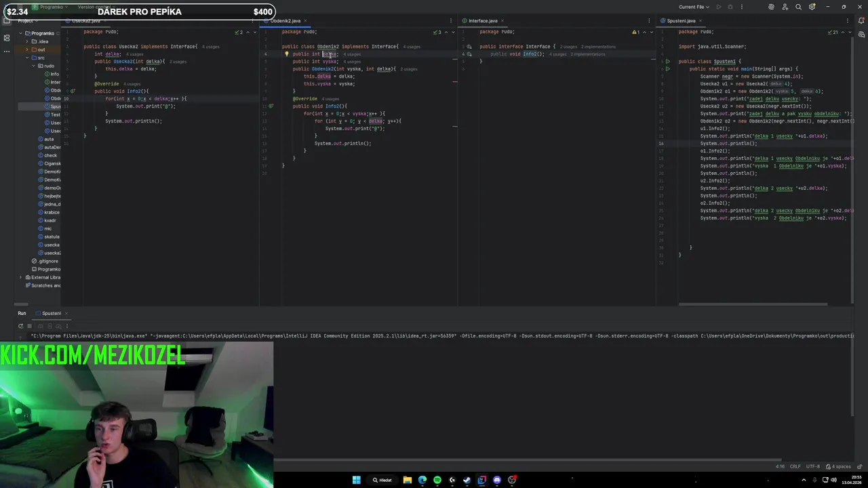Expand the .idea folder
Image resolution: width=868 pixels, height=488 pixels.
(x=27, y=41)
